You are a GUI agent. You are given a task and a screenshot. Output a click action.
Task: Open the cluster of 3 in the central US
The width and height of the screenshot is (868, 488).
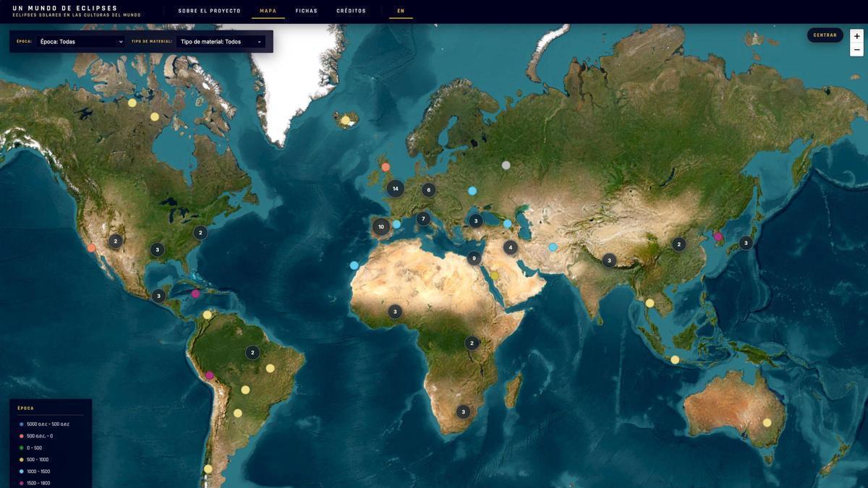click(x=158, y=250)
